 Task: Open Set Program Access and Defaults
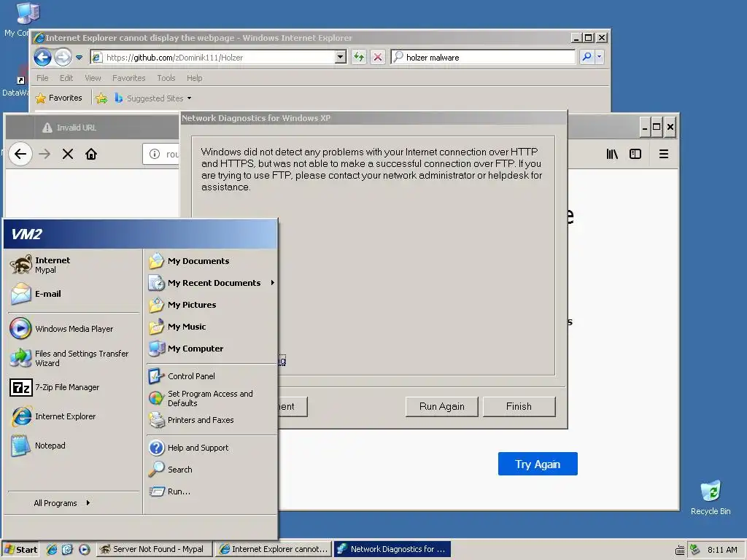(211, 398)
